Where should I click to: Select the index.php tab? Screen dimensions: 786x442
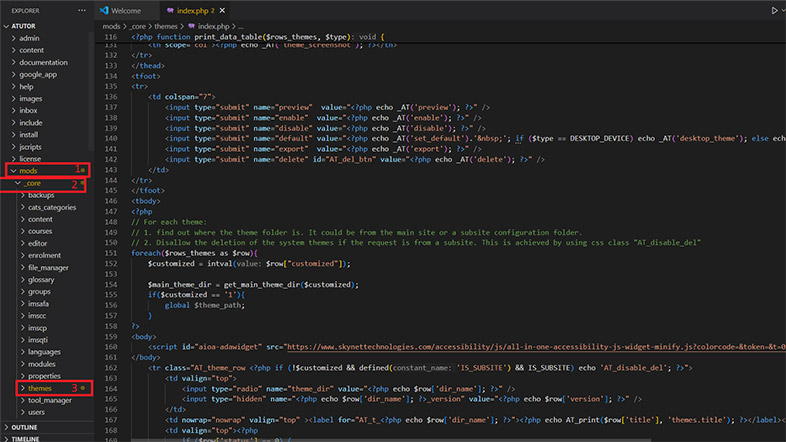[x=195, y=11]
